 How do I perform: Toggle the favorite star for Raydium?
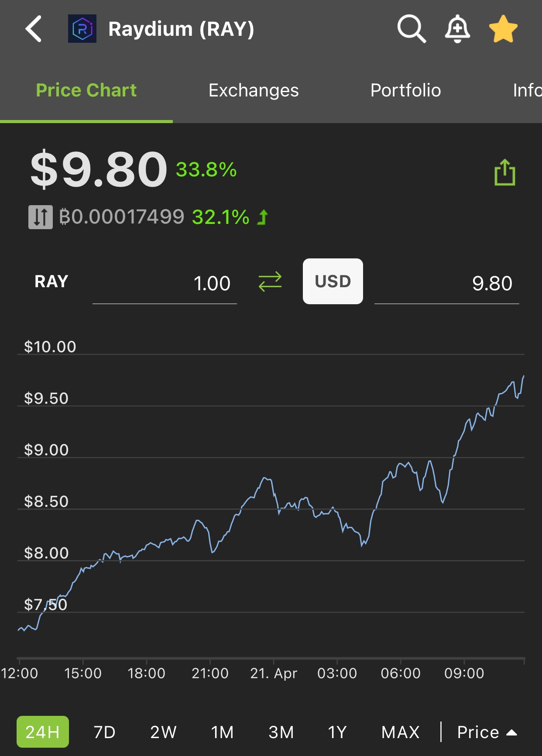coord(503,29)
